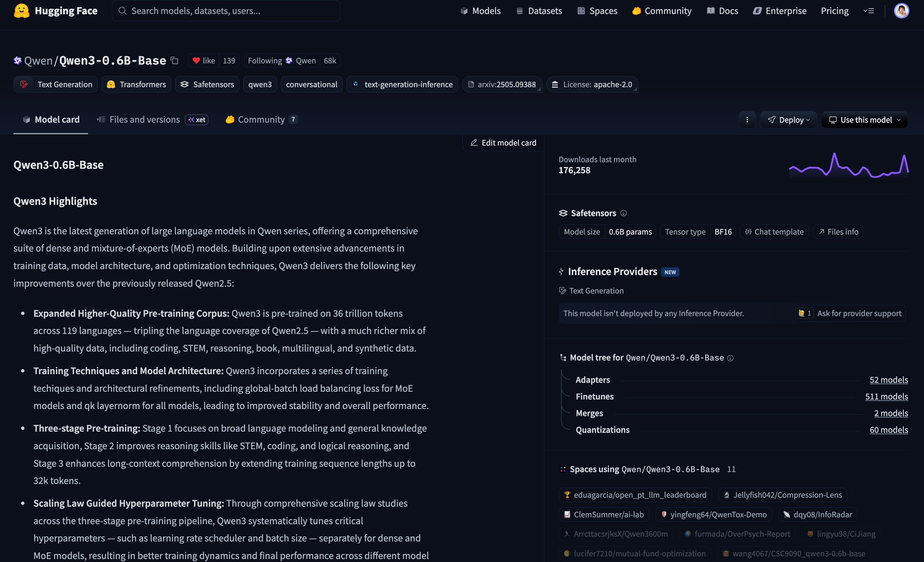
Task: Click the Model tree info icon
Action: tap(730, 358)
